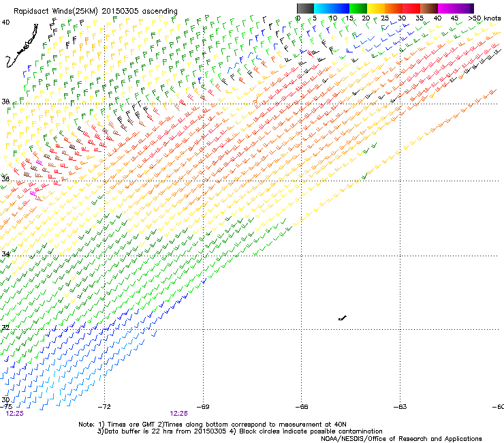Click the "35" label on the color scale
504x443 pixels.
click(420, 18)
